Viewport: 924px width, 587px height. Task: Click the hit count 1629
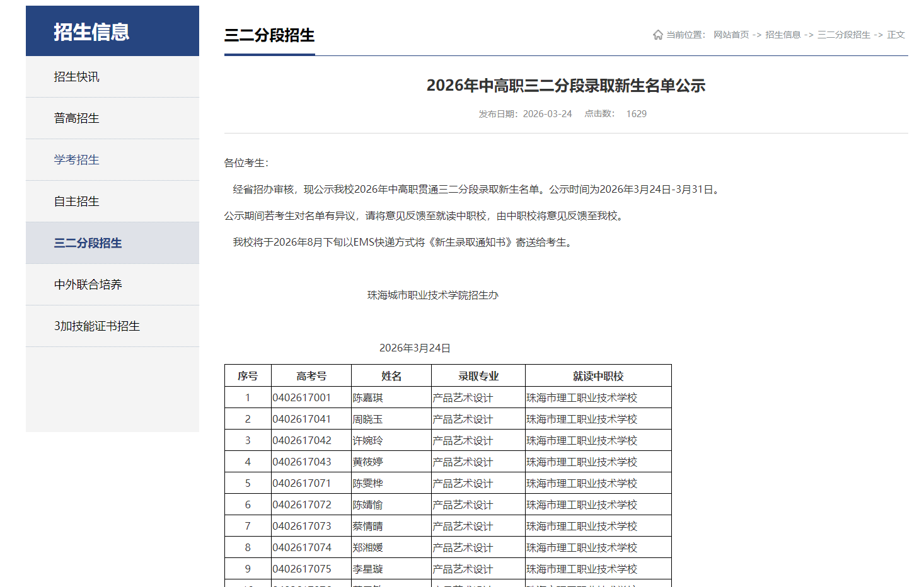[635, 113]
